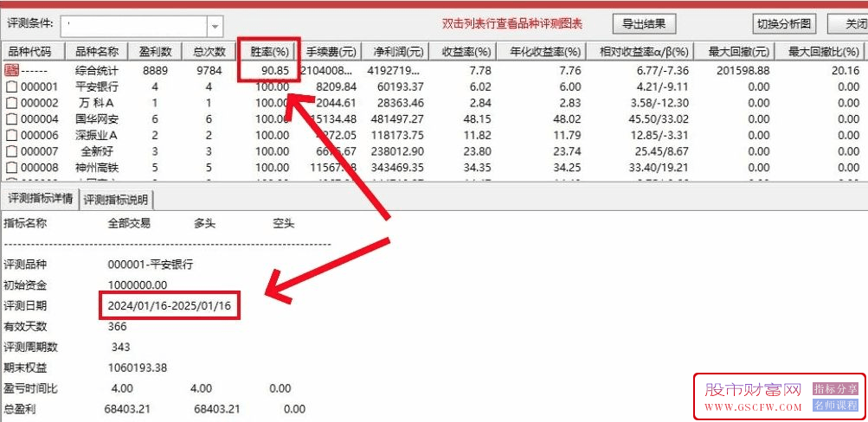
Task: Click the document icon for 000002
Action: pyautogui.click(x=11, y=103)
